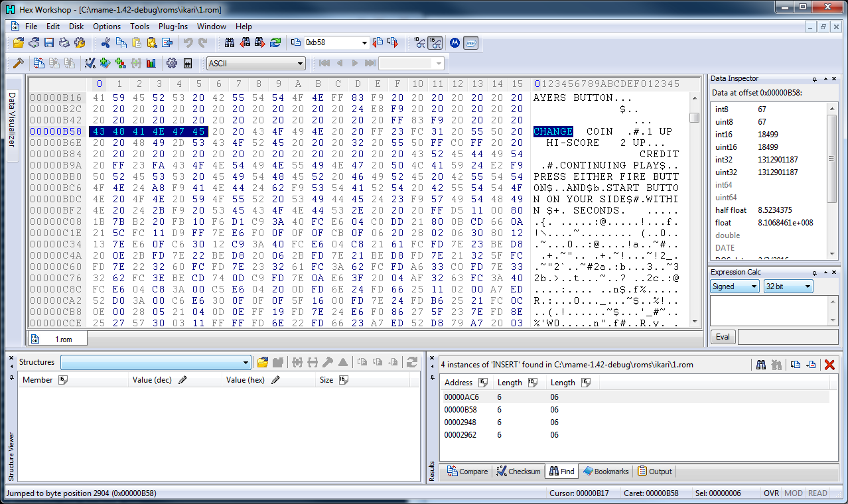Open the calculator icon in the second toolbar
The image size is (848, 504).
click(188, 63)
